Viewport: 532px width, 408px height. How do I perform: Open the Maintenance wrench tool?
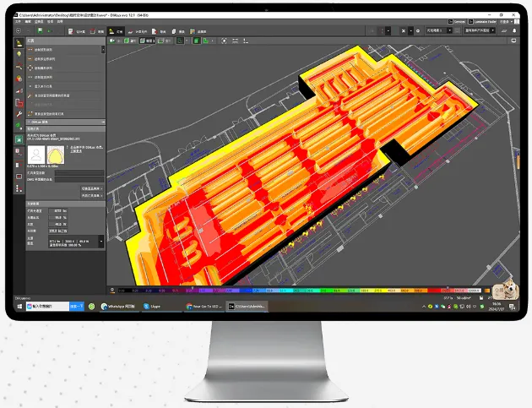[19, 114]
